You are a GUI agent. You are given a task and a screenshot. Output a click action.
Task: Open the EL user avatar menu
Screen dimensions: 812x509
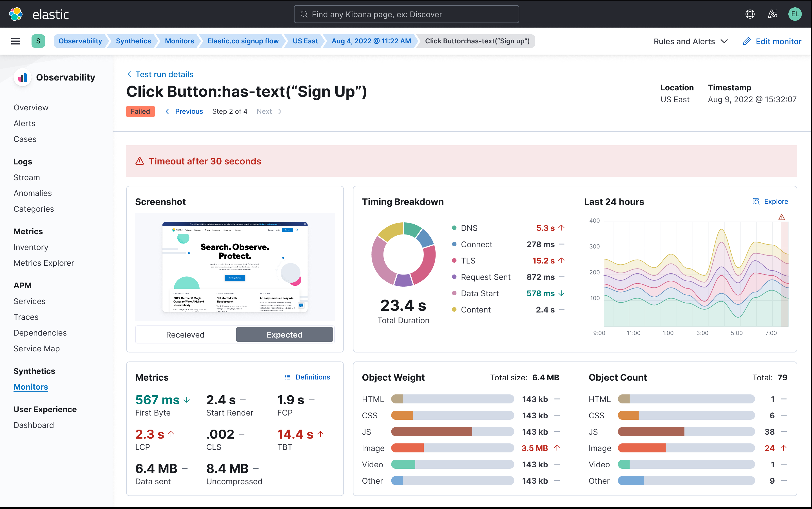pyautogui.click(x=795, y=14)
